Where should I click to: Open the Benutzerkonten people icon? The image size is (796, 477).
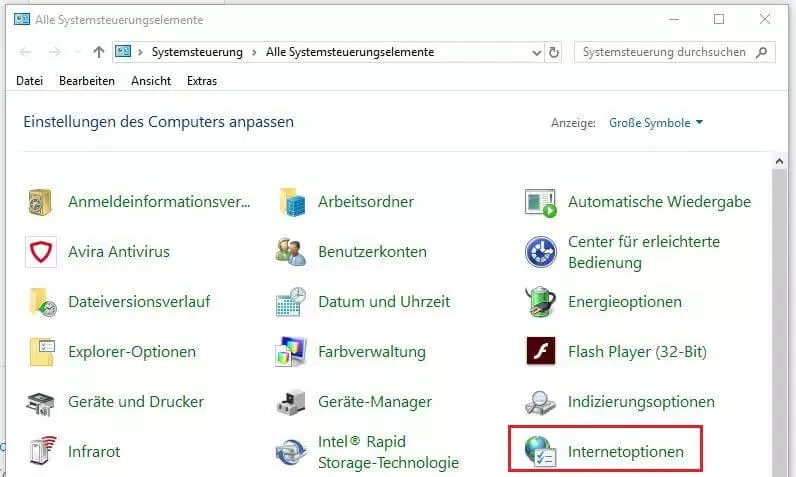291,252
